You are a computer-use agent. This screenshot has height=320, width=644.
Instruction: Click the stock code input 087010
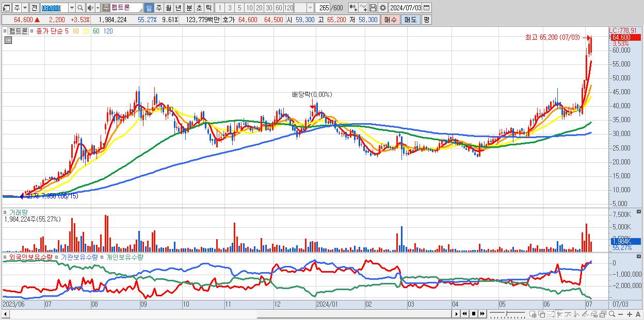tap(54, 8)
